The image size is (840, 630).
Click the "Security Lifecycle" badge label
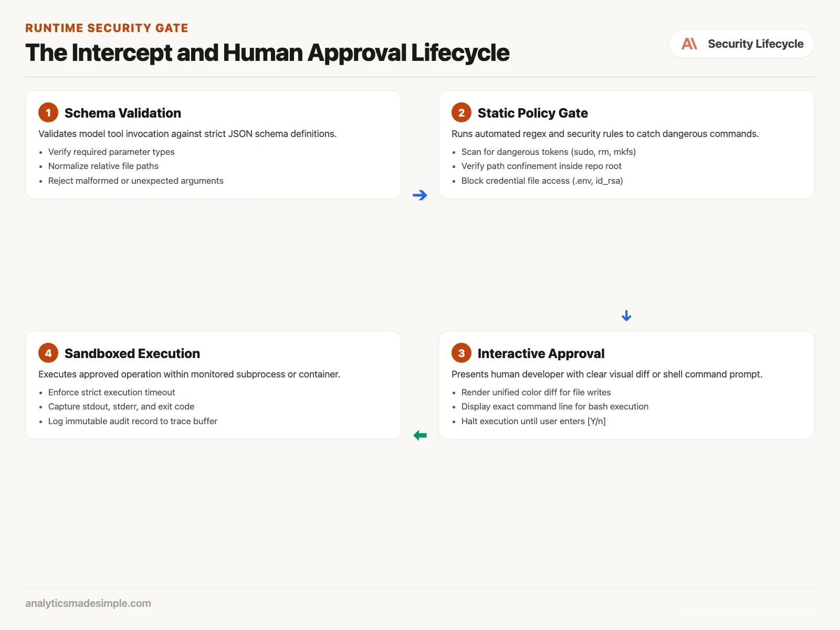(x=755, y=44)
